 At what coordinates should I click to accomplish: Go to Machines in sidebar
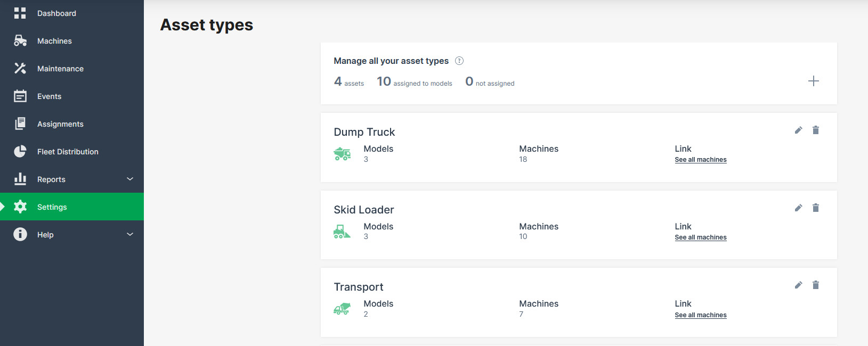54,41
